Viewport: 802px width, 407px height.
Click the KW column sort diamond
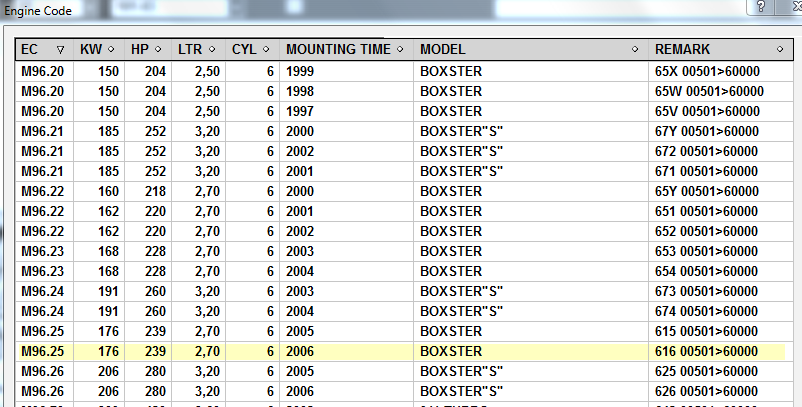pyautogui.click(x=112, y=50)
